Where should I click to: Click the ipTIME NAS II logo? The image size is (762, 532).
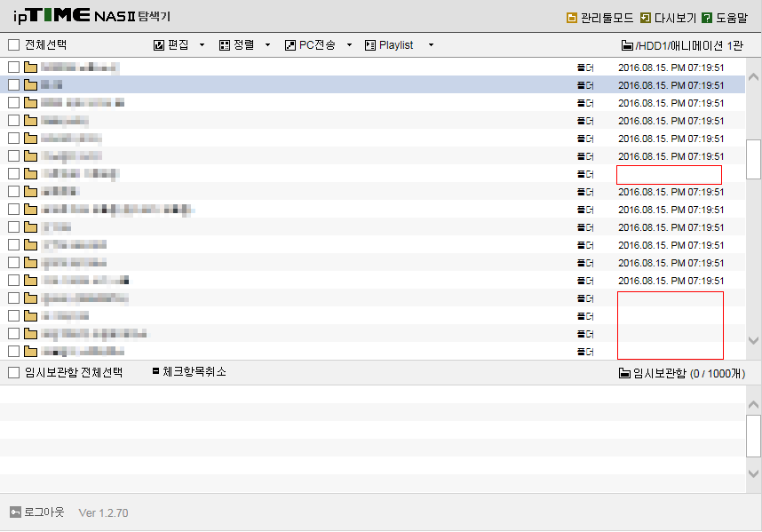point(91,16)
